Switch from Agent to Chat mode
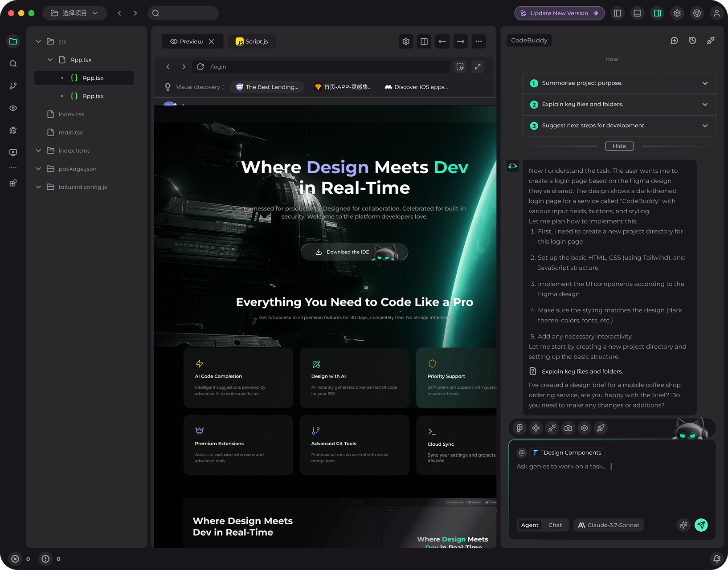This screenshot has width=728, height=570. point(555,525)
